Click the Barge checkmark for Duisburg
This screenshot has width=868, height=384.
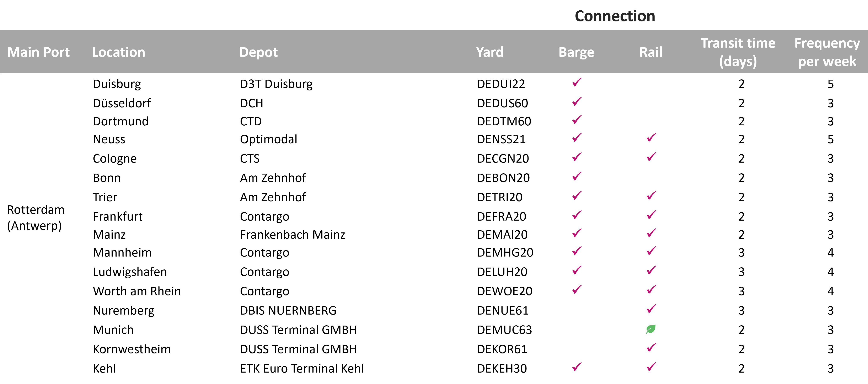[577, 82]
